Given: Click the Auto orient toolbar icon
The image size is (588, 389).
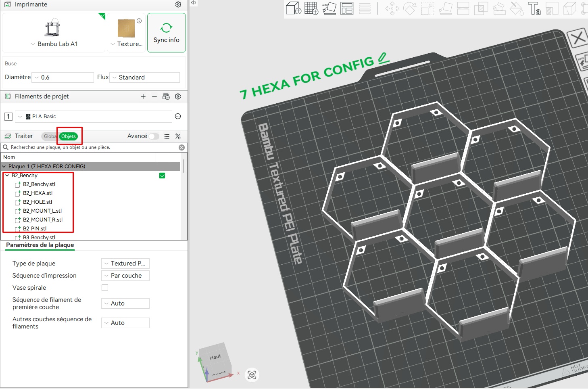Looking at the screenshot, I should point(329,8).
